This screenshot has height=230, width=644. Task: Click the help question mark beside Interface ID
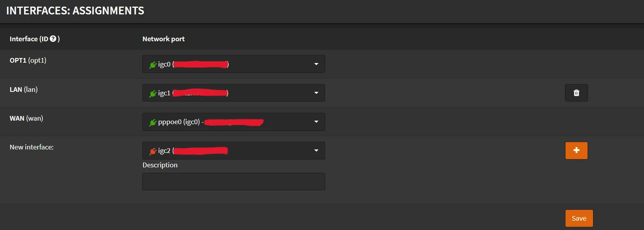coord(53,39)
